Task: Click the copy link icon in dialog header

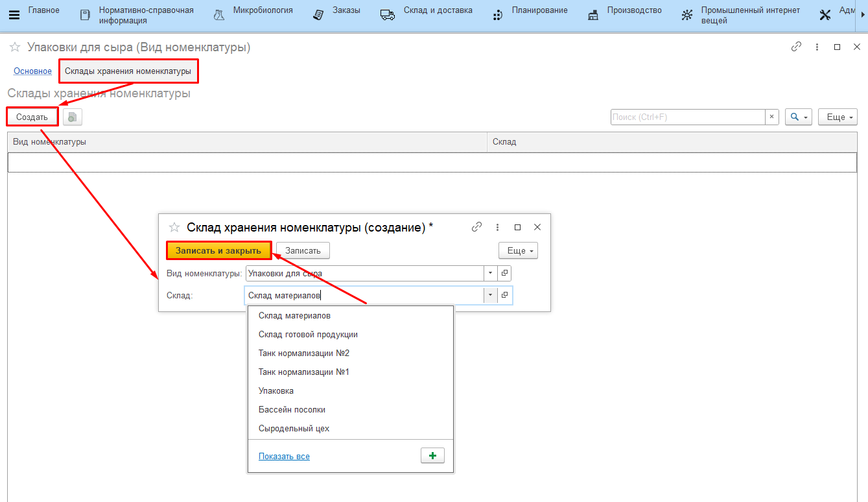Action: click(x=476, y=227)
